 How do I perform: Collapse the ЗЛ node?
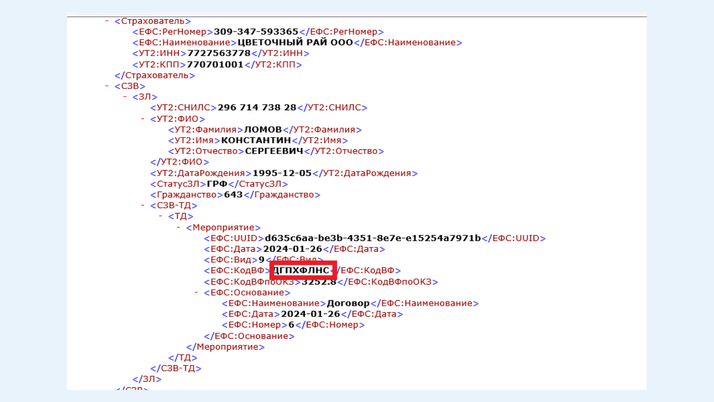coord(125,97)
